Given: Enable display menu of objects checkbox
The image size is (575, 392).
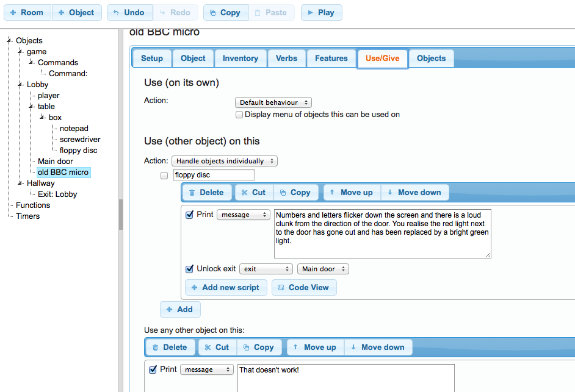Looking at the screenshot, I should click(239, 115).
